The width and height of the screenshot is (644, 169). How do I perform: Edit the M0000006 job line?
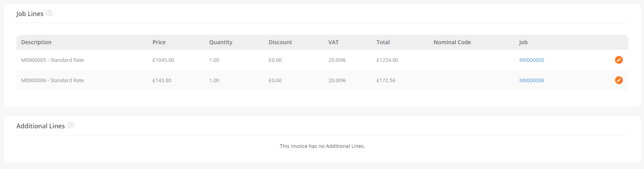click(x=619, y=80)
